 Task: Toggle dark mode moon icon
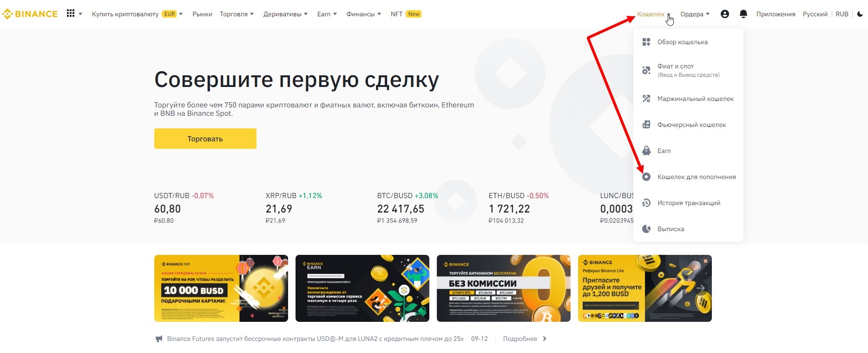click(860, 14)
